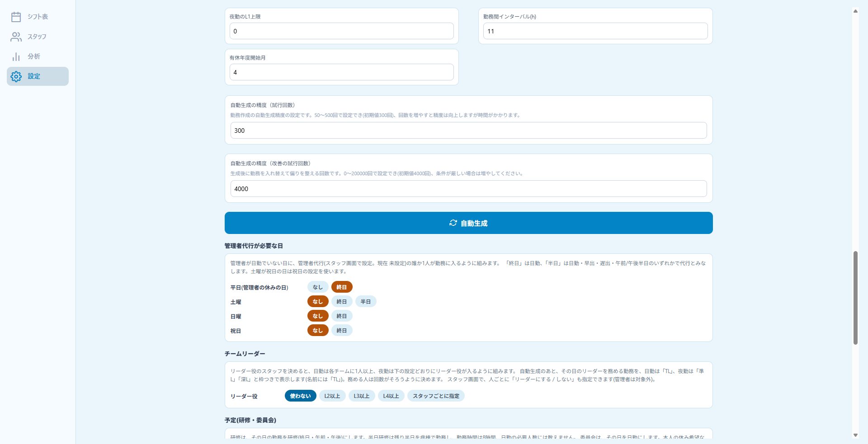Choose L3以上 for リーダー役
This screenshot has height=444, width=868.
pyautogui.click(x=362, y=396)
